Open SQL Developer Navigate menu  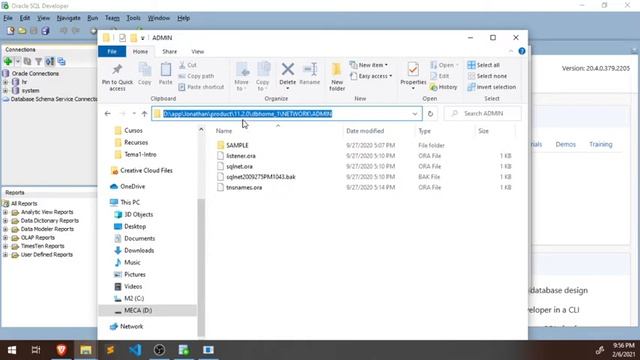click(x=69, y=18)
